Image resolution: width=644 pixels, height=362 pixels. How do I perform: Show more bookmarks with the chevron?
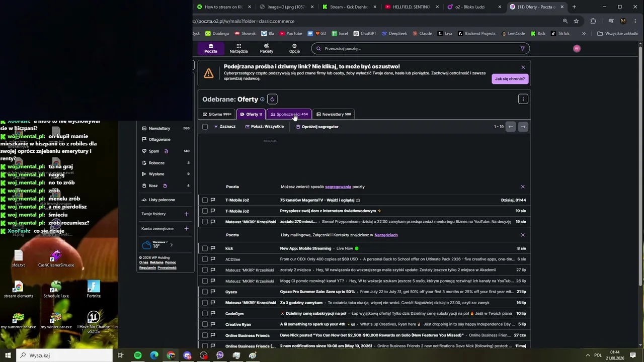pos(584,34)
